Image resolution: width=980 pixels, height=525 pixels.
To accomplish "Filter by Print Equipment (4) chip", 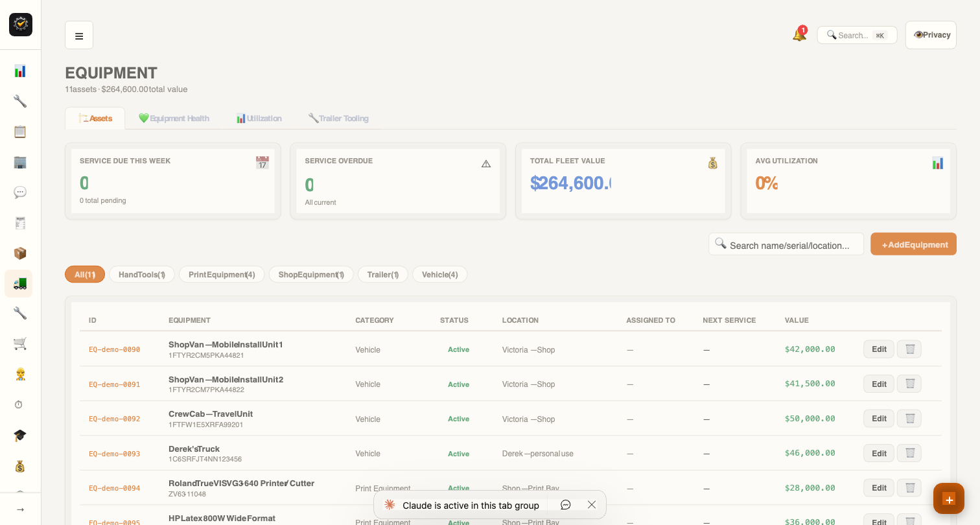I will pos(222,274).
